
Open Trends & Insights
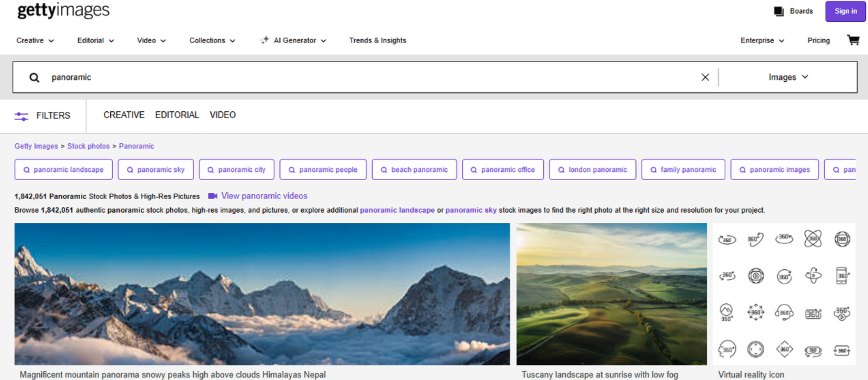pyautogui.click(x=377, y=40)
